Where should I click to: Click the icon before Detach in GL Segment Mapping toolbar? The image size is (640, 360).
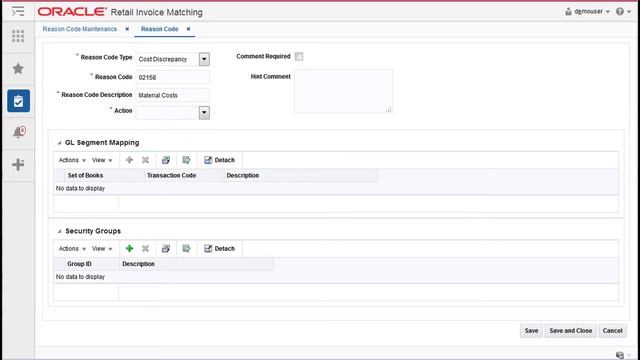point(186,160)
